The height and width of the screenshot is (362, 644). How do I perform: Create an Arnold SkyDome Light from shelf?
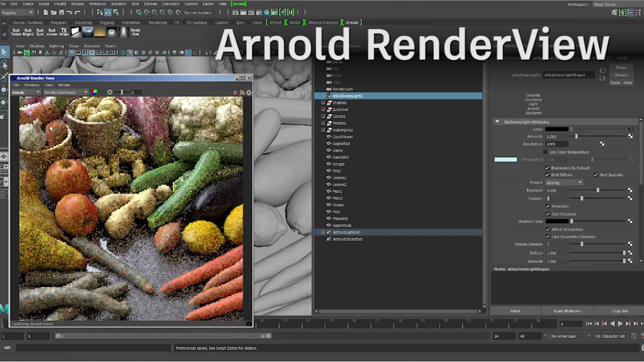[88, 32]
